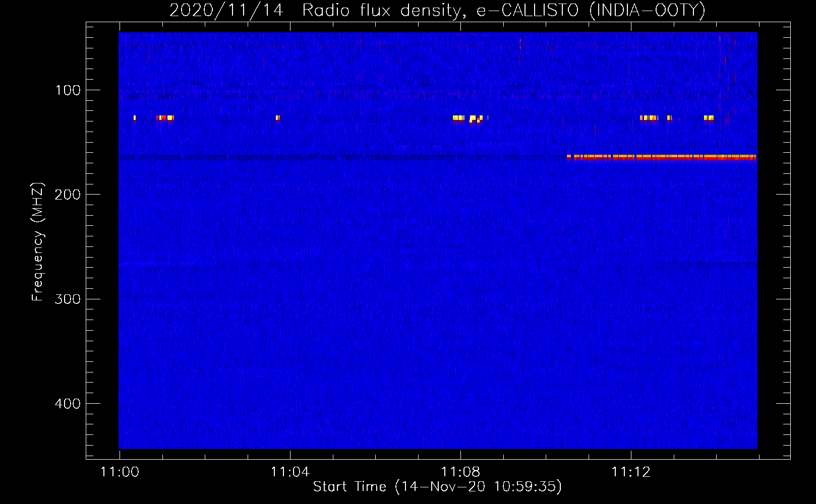Screen dimensions: 816x504
Task: Select the '200' frequency axis label
Action: point(68,195)
